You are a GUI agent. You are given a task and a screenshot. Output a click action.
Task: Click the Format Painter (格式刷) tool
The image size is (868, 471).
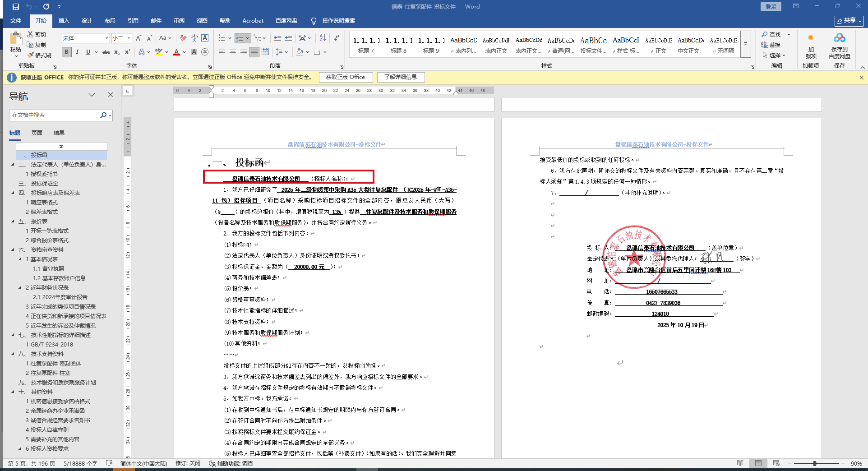39,55
